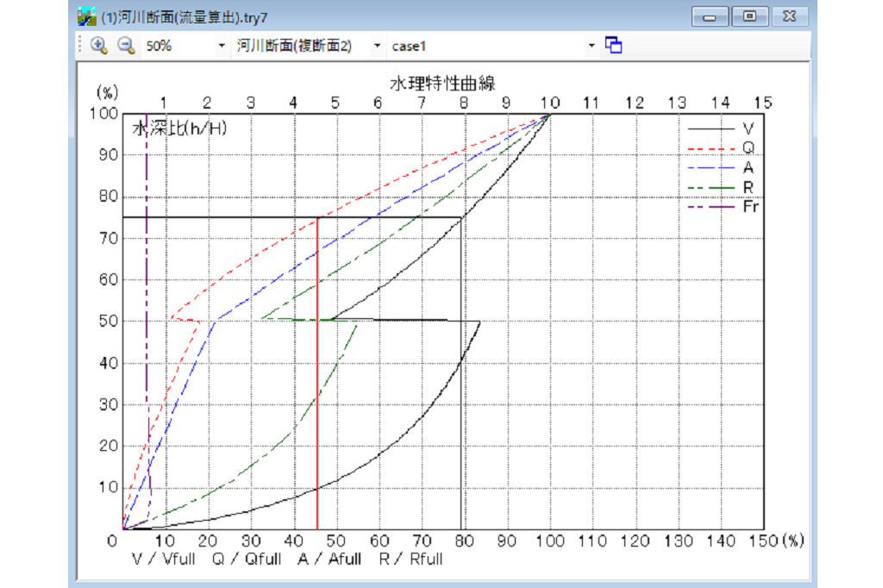The height and width of the screenshot is (588, 883).
Task: Click the Q legend entry
Action: pos(721,148)
